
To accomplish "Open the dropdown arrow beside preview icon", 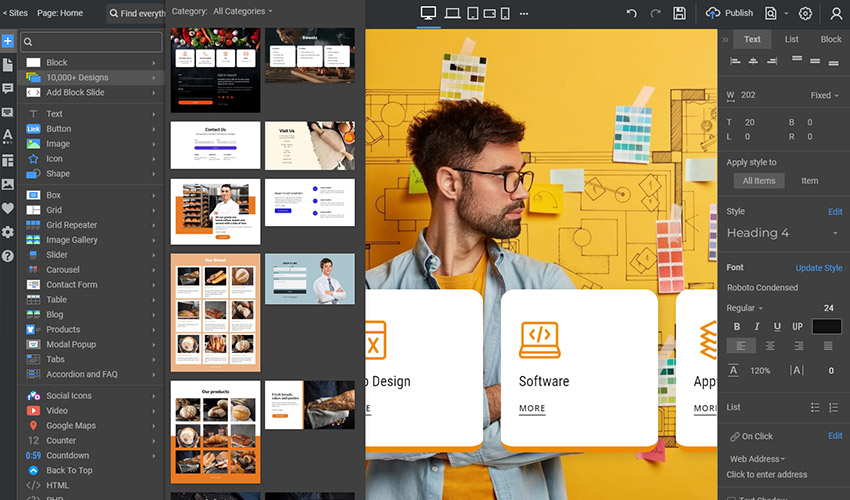I will [x=786, y=14].
